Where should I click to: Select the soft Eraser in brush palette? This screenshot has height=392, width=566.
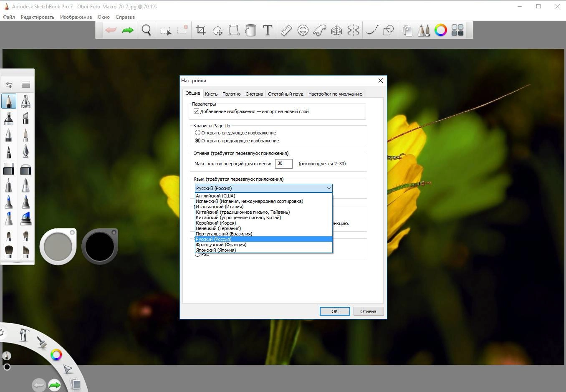[26, 169]
